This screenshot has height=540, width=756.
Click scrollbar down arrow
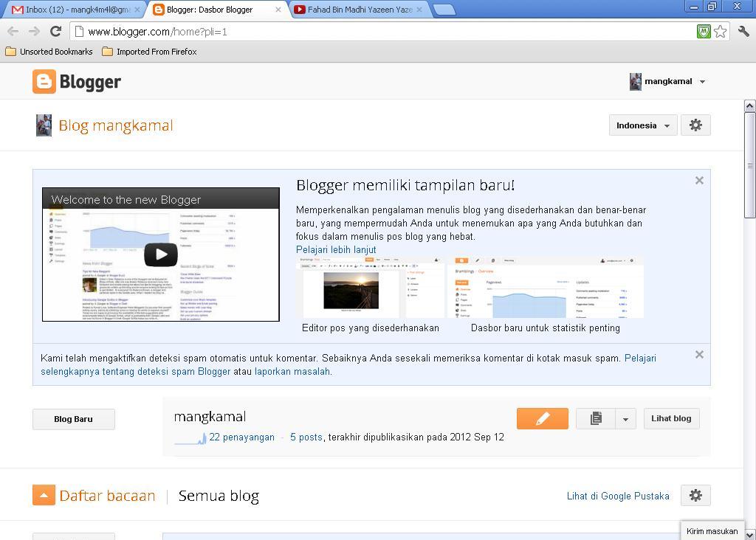(750, 535)
